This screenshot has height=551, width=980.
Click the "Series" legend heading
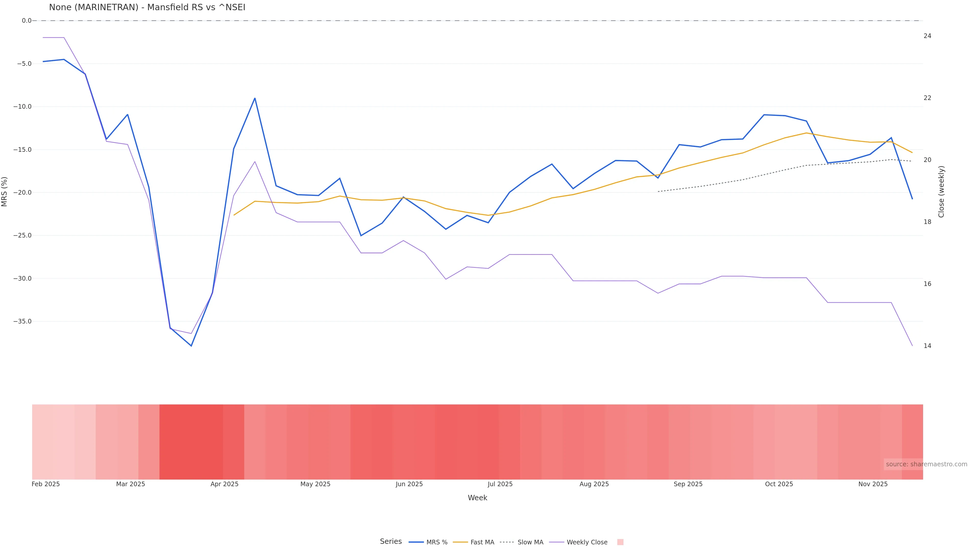391,542
